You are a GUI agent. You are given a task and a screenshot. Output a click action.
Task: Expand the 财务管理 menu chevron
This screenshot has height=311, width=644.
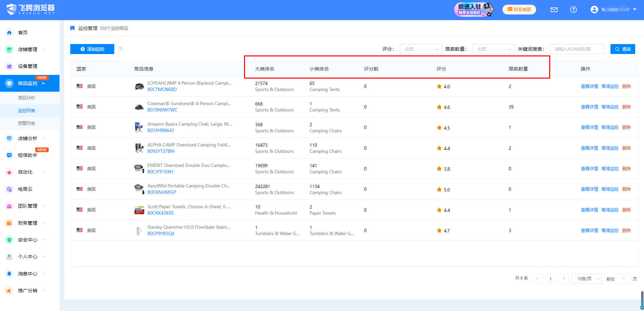[45, 223]
